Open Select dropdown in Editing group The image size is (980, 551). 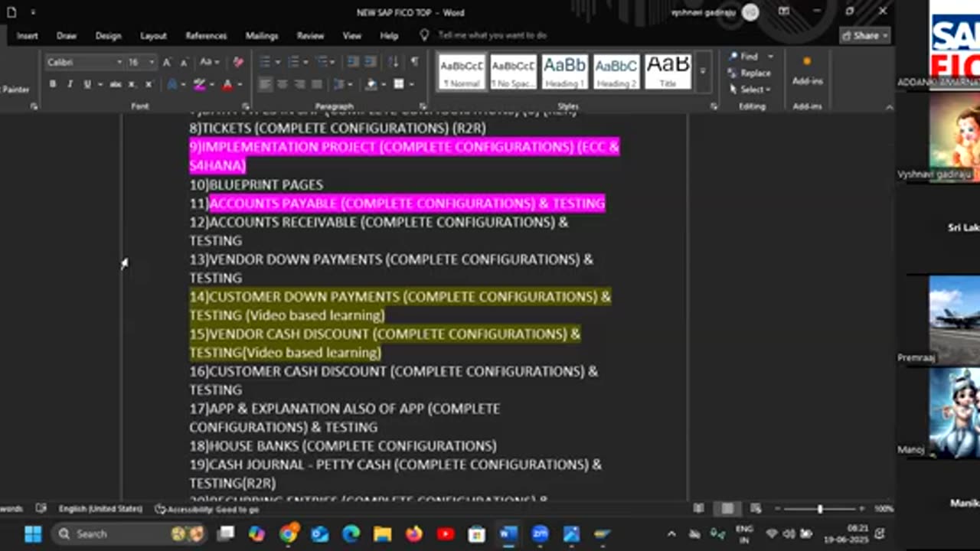(x=750, y=90)
